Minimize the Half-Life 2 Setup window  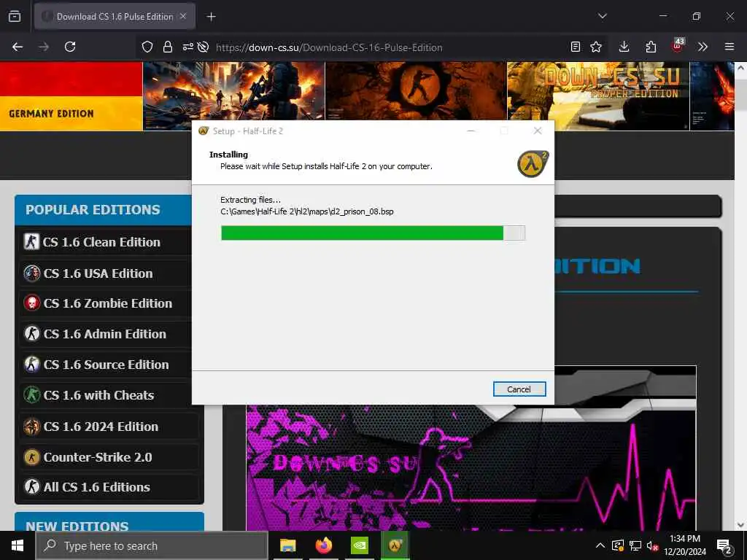(471, 131)
